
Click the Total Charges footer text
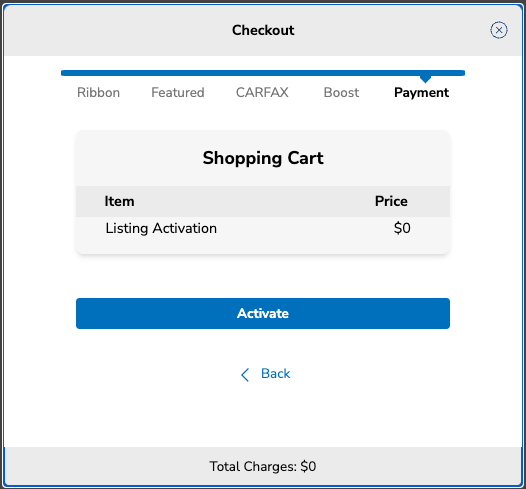pyautogui.click(x=263, y=466)
